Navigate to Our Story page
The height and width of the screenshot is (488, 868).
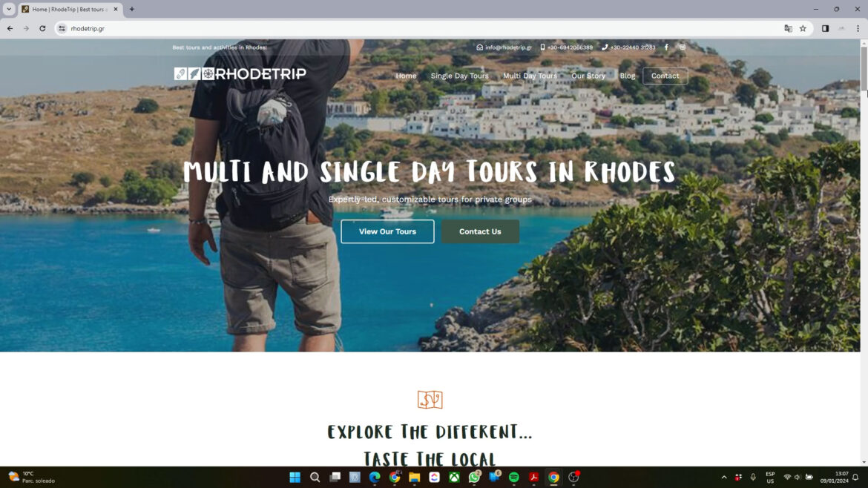pyautogui.click(x=588, y=76)
